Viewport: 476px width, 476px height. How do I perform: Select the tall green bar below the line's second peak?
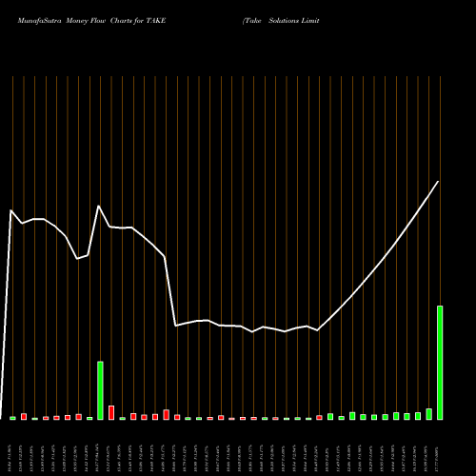click(100, 390)
